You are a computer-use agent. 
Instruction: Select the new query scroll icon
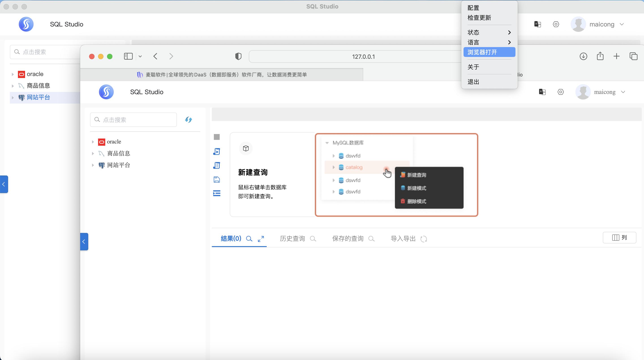pyautogui.click(x=216, y=152)
